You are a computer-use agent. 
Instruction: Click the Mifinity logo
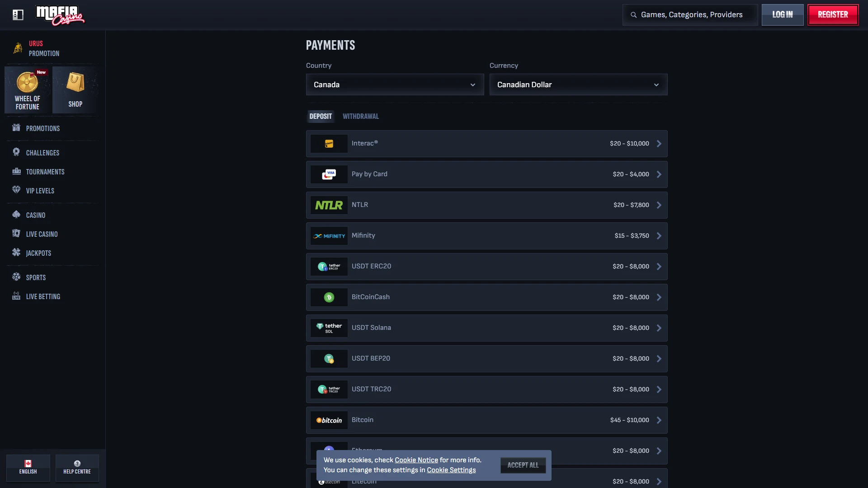point(329,236)
